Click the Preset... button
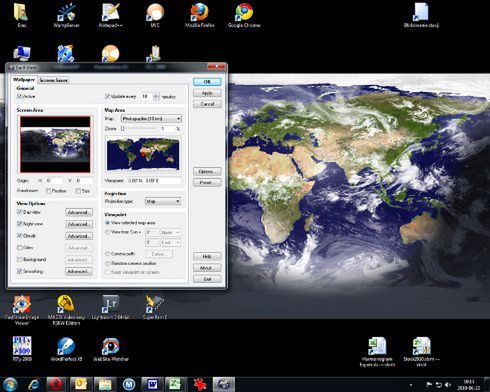 (x=207, y=182)
